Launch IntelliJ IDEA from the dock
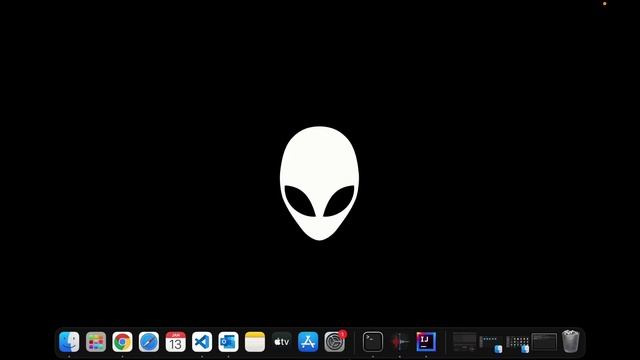Screen dimensions: 640x360 click(x=426, y=342)
